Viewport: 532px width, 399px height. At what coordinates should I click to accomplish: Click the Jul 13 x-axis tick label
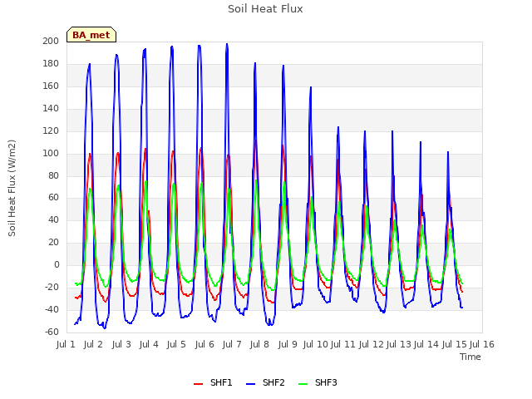point(399,344)
